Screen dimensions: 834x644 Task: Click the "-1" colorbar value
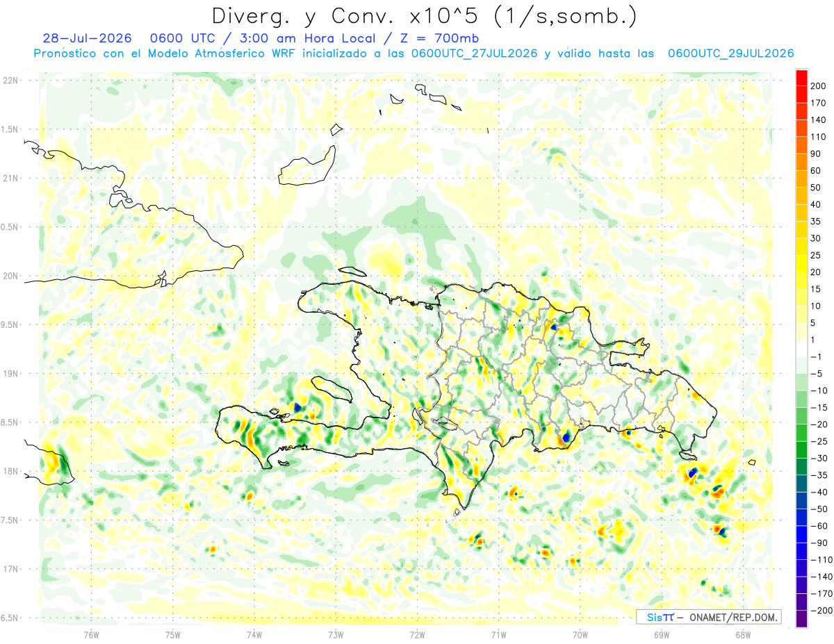tap(816, 357)
